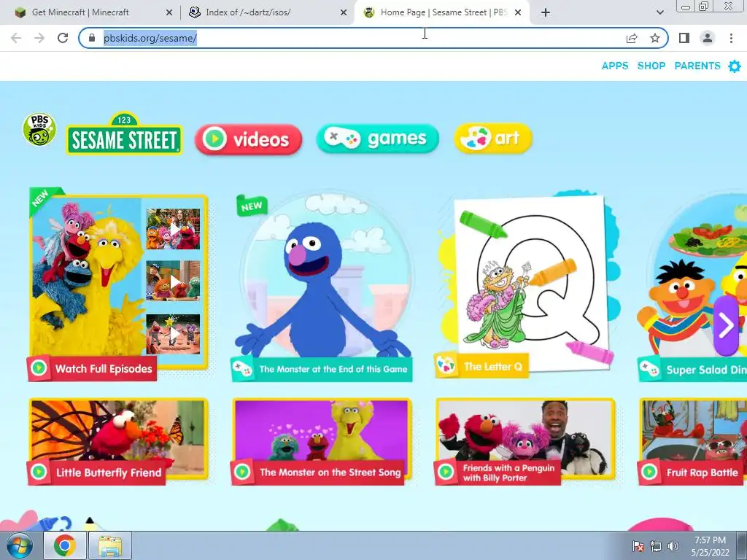Toggle the browser side panel
747x560 pixels.
(684, 38)
